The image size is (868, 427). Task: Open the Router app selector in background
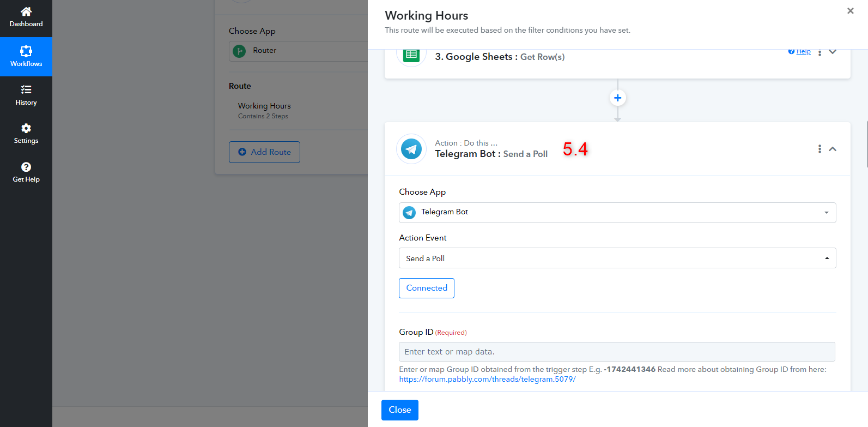coord(298,51)
